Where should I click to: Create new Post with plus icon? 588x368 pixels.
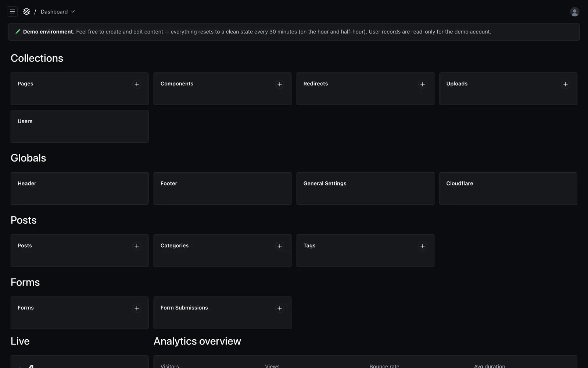click(x=137, y=246)
